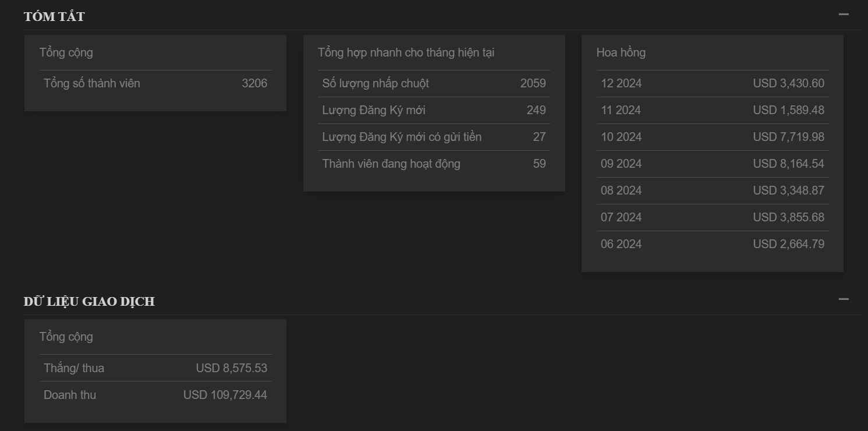Click the TÓM TẮT heading
Screen dimensions: 868x431
[54, 16]
